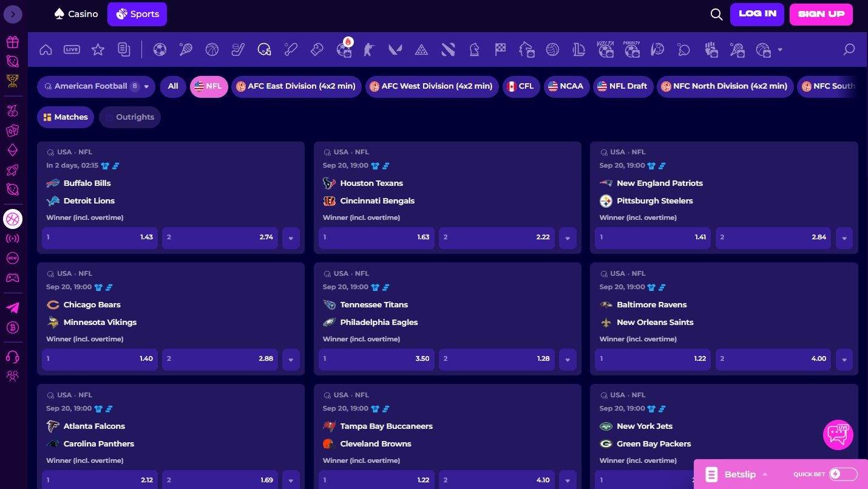Open the Bitcoin crypto sidebar icon
This screenshot has width=868, height=489.
pos(13,327)
